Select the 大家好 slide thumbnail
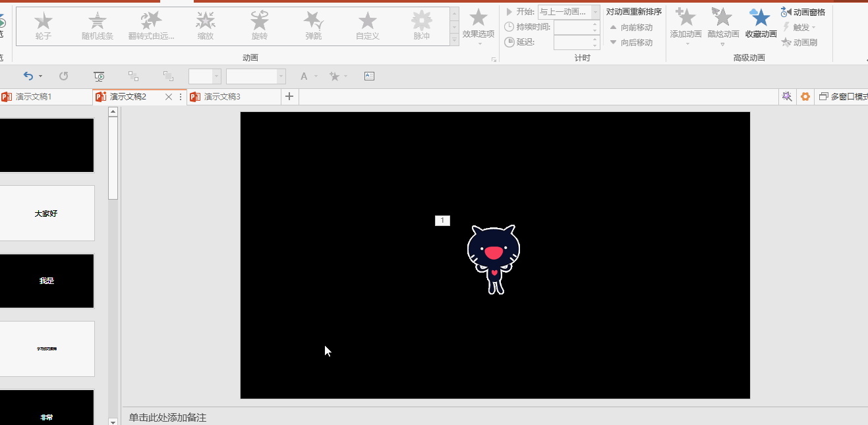This screenshot has height=425, width=868. pos(47,213)
